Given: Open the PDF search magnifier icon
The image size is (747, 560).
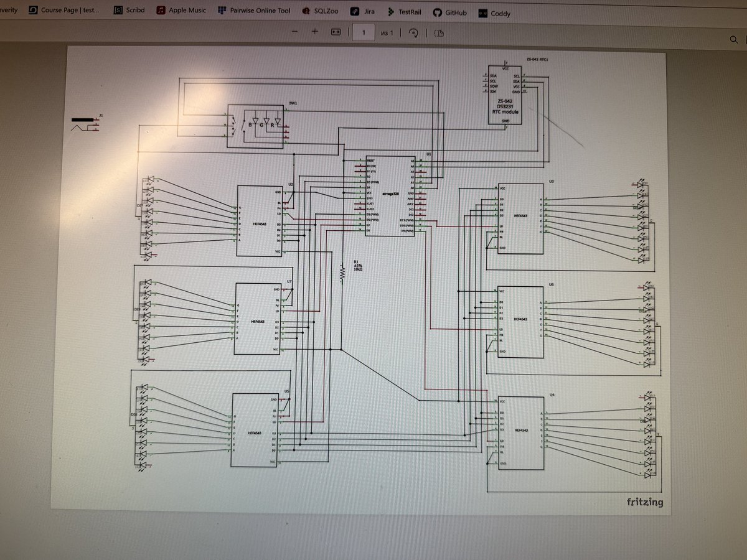Looking at the screenshot, I should pyautogui.click(x=733, y=40).
